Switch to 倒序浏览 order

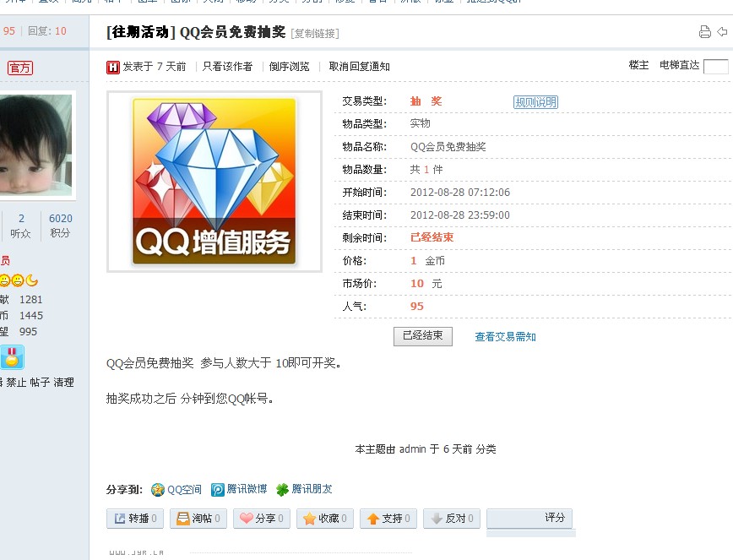point(290,67)
